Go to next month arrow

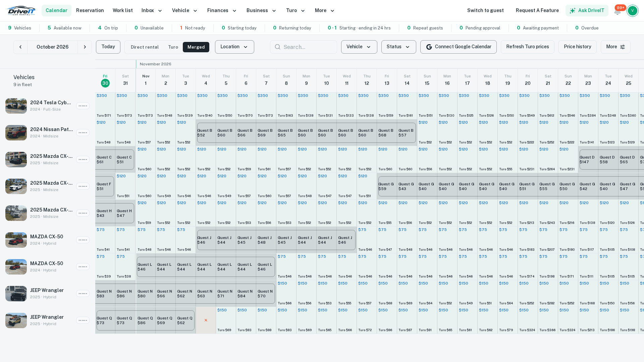[85, 47]
